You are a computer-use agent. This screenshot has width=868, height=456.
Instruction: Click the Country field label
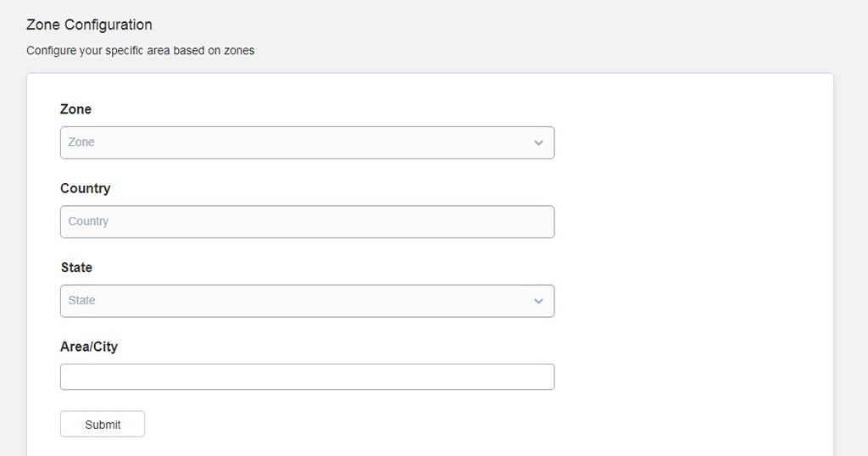pos(86,188)
